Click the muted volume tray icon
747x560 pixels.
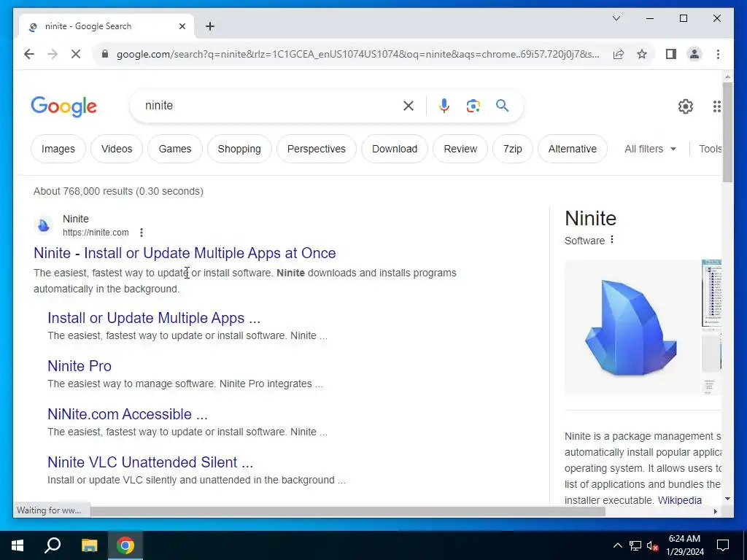coord(653,545)
